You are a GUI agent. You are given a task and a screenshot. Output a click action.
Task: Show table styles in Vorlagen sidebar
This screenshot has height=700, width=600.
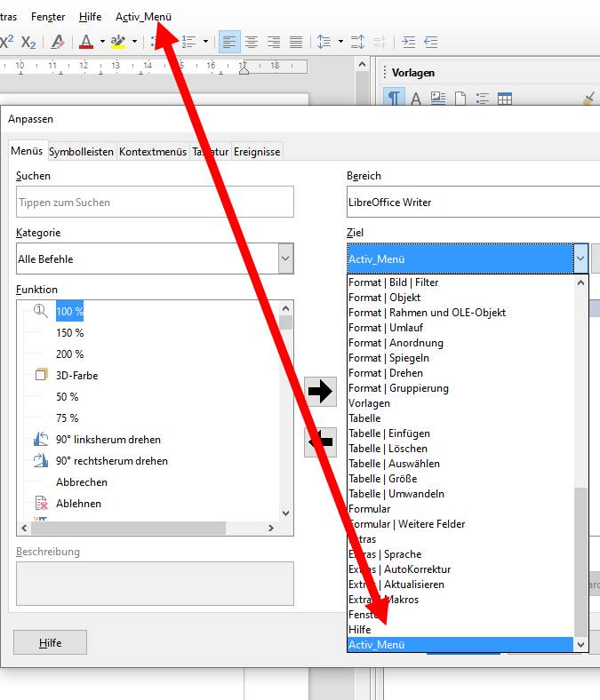(505, 99)
